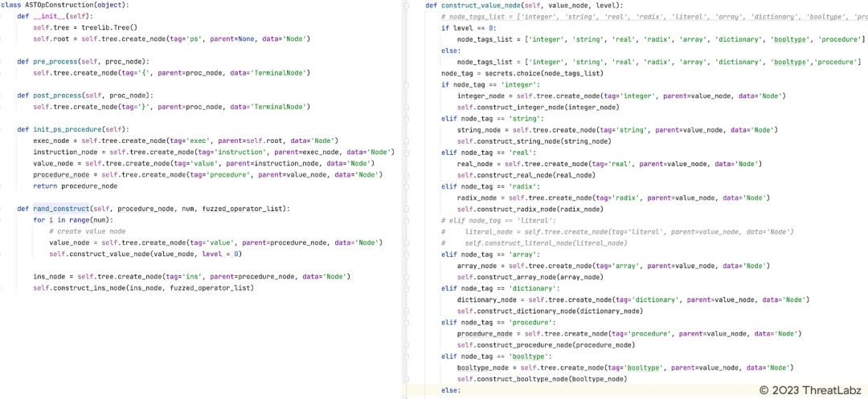Click the ThreatLabz copyright watermark
The image size is (868, 399).
810,389
